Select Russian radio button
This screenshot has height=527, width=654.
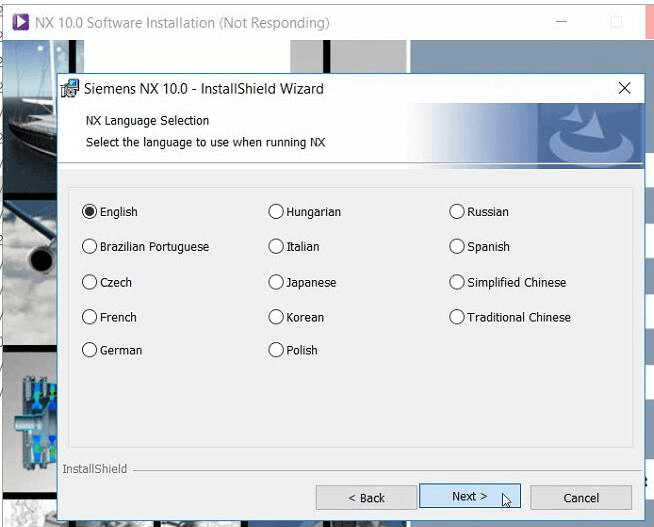coord(457,212)
